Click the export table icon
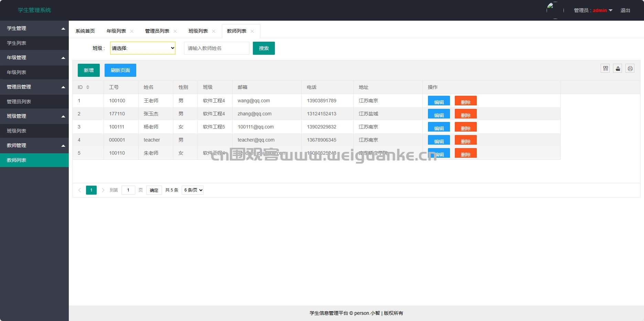 (x=618, y=69)
